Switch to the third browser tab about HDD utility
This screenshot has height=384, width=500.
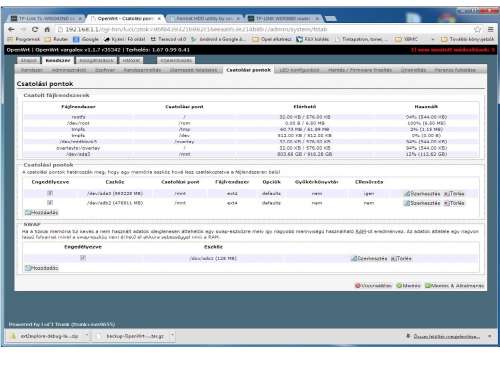pos(204,18)
